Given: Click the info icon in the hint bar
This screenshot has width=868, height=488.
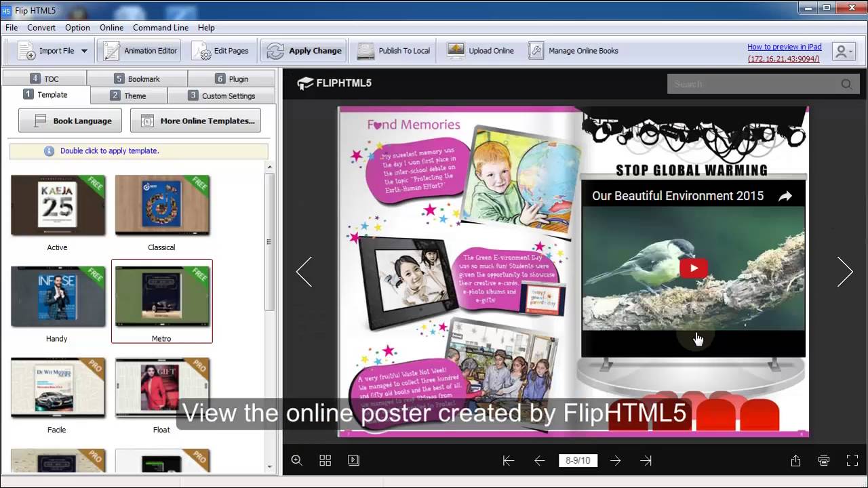Looking at the screenshot, I should 49,151.
